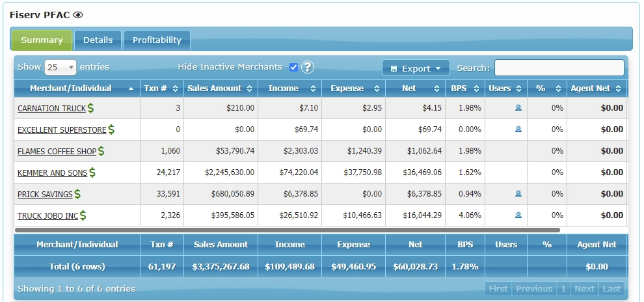Click dollar icon next to TRUCK JOBO INC

pos(83,215)
